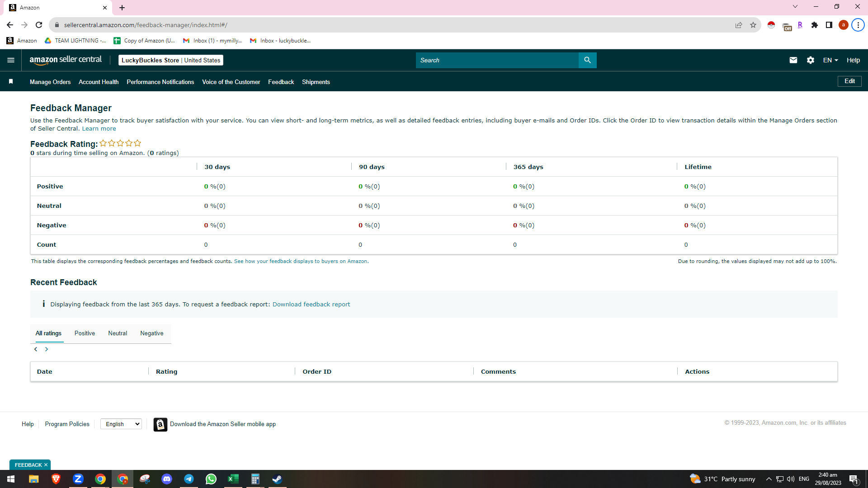Click the browser back arrow

tap(10, 25)
